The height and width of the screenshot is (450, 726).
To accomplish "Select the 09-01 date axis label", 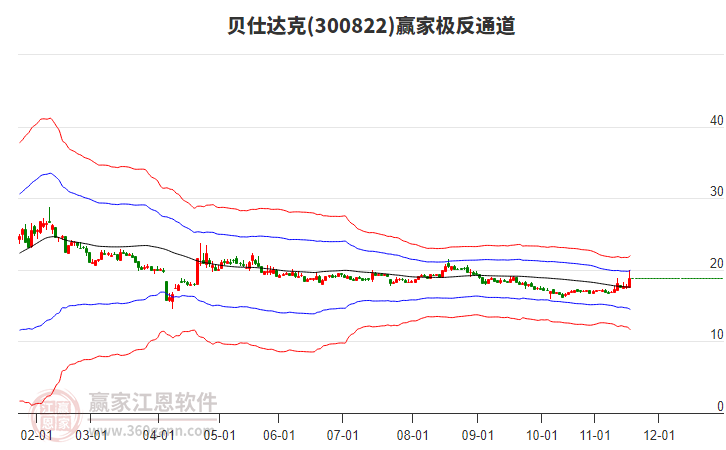I will [x=477, y=435].
